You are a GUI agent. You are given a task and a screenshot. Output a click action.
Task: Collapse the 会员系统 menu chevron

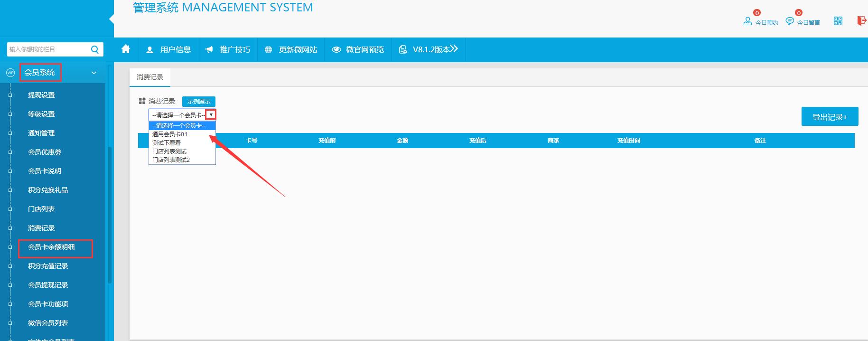click(x=94, y=73)
